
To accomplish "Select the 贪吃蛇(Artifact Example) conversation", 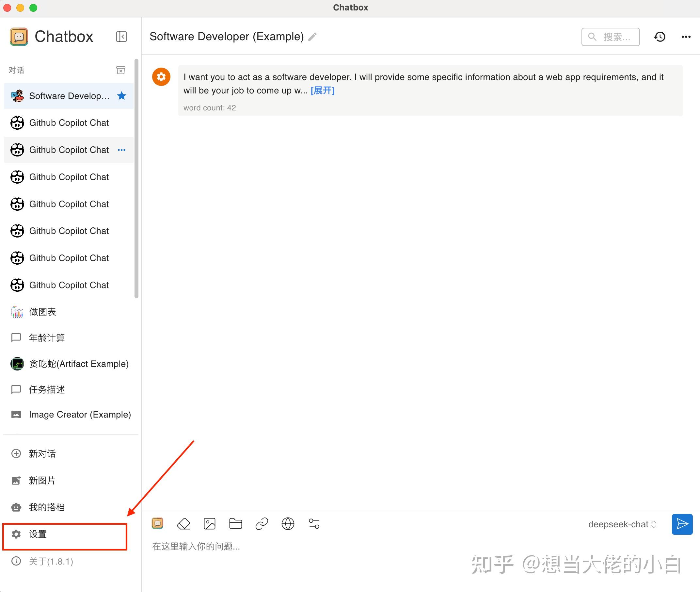I will point(79,364).
